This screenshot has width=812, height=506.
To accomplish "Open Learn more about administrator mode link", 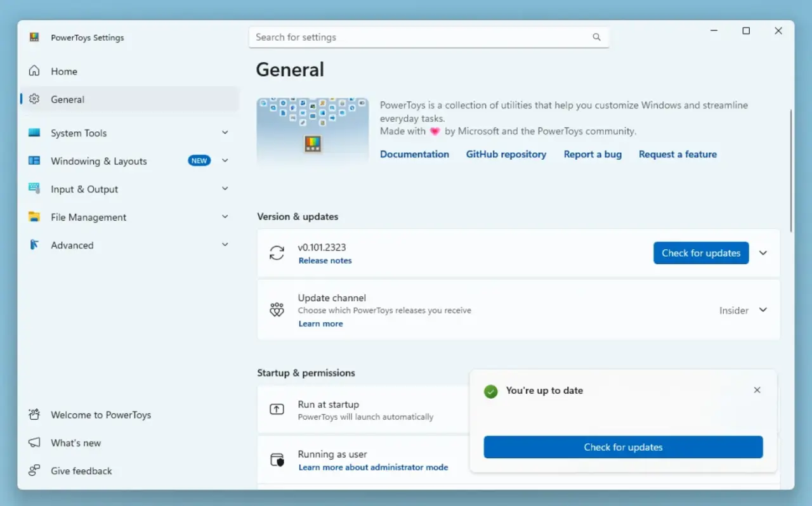I will tap(373, 467).
